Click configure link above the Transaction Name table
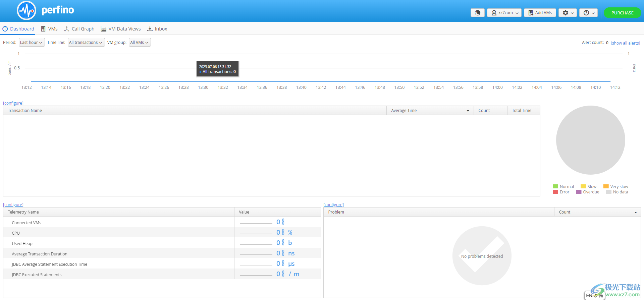 pos(13,103)
